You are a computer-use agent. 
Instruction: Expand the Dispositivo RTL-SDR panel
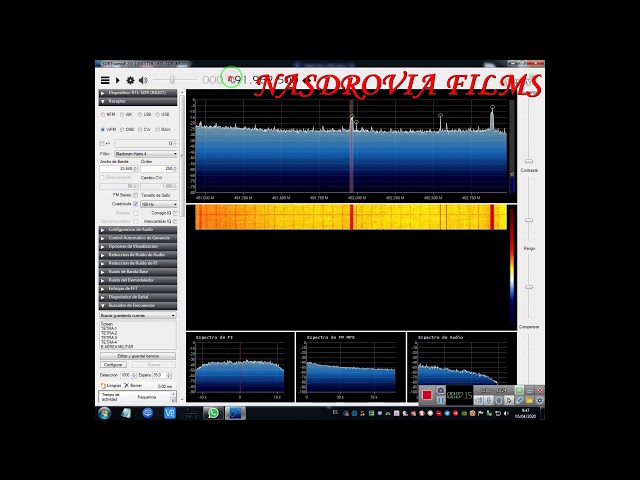[138, 93]
